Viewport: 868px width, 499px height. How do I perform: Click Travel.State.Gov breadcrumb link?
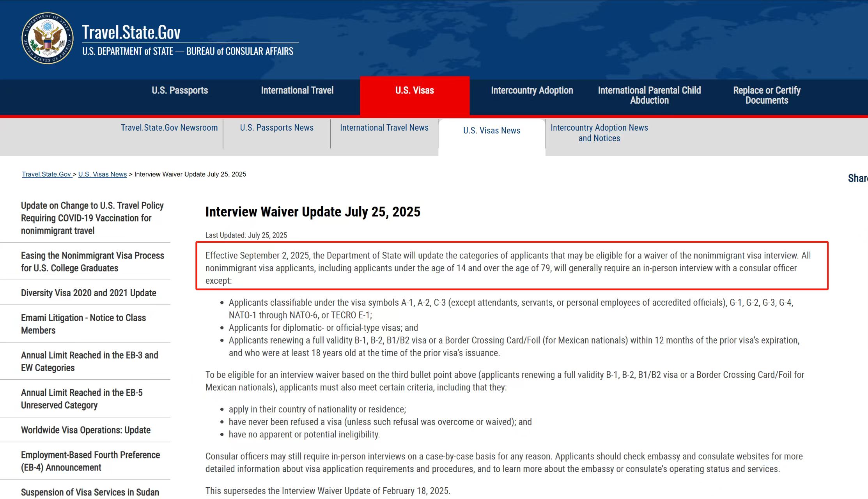click(46, 174)
